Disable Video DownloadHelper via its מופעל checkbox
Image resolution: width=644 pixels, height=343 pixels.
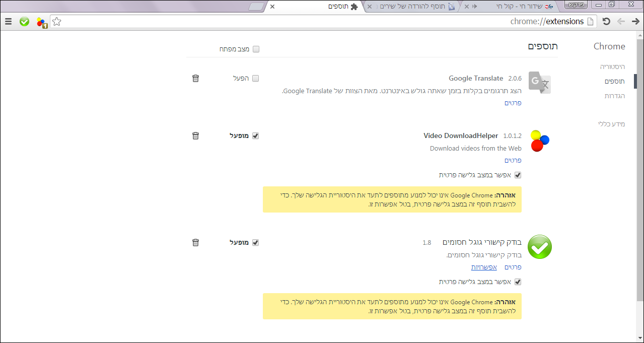coord(255,136)
